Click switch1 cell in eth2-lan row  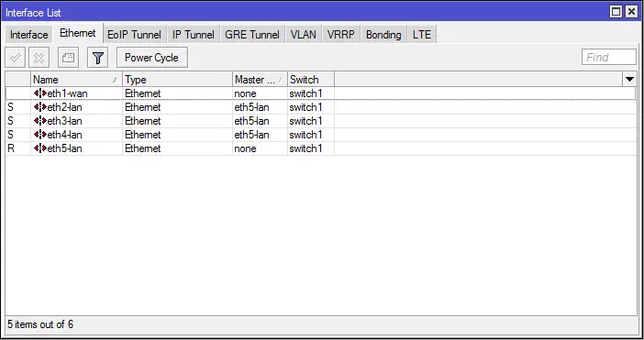(311, 107)
